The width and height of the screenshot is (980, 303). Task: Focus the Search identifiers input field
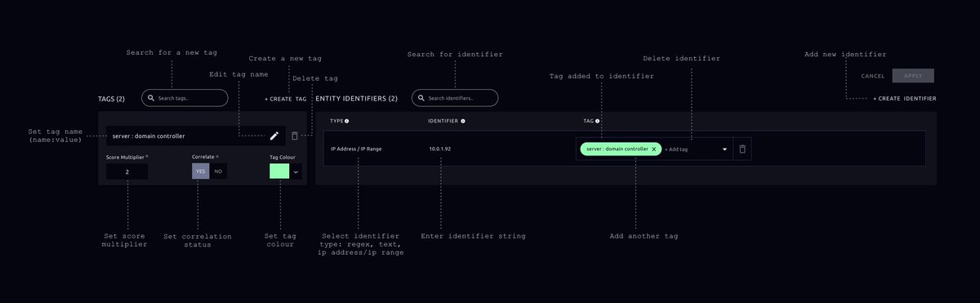[455, 98]
